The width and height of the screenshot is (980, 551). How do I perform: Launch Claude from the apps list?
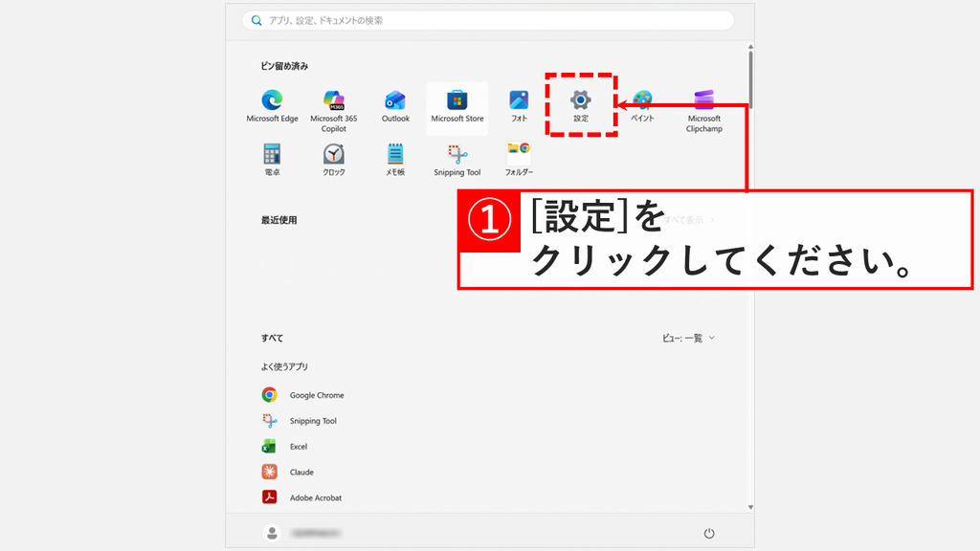pos(287,472)
